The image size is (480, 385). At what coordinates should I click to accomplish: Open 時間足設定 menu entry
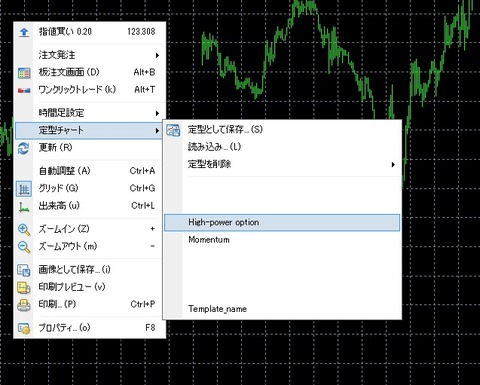[x=89, y=113]
